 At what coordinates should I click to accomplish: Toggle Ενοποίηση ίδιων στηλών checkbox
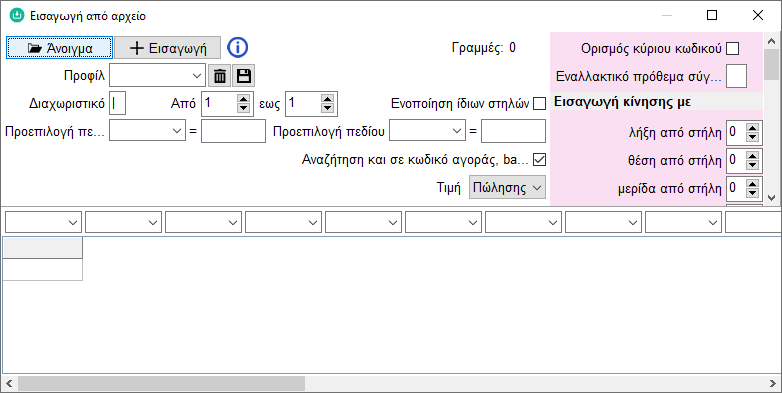(x=539, y=104)
